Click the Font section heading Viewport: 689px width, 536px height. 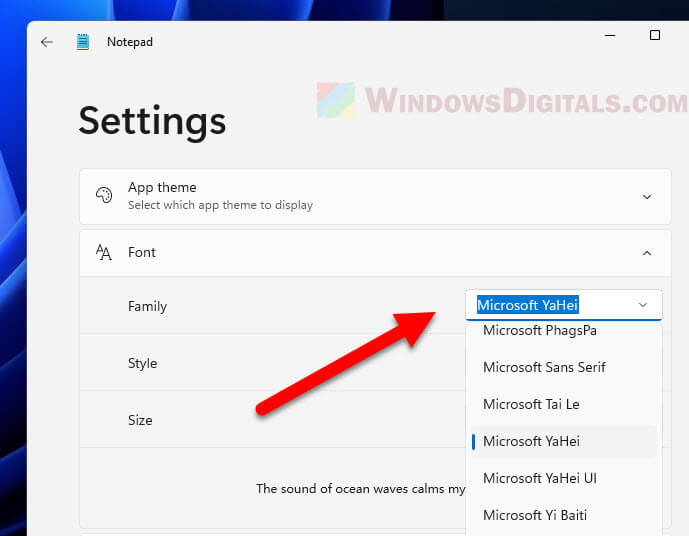point(141,252)
